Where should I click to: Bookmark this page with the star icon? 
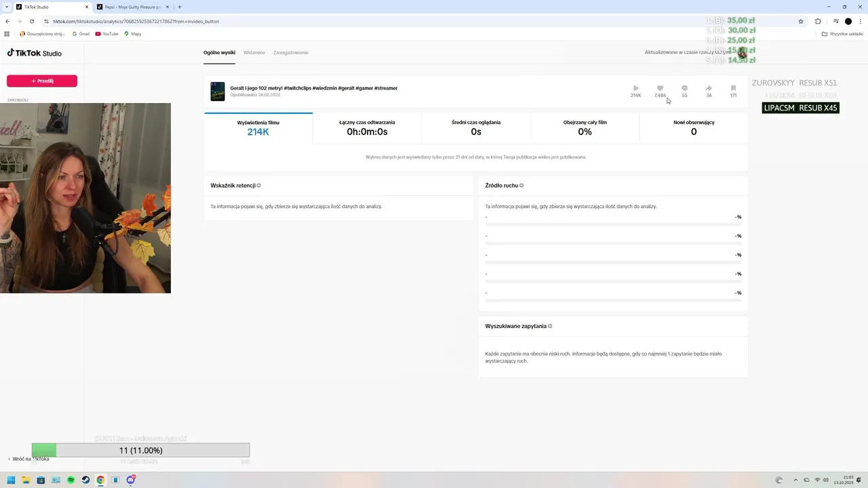tap(801, 21)
